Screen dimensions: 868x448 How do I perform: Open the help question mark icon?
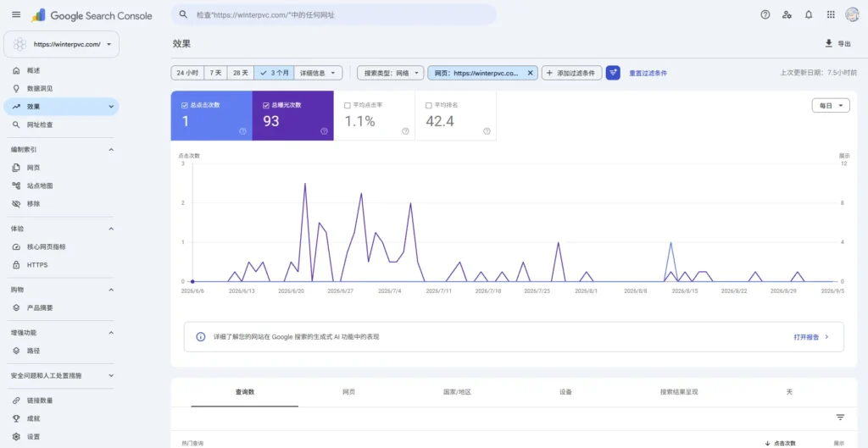click(765, 15)
